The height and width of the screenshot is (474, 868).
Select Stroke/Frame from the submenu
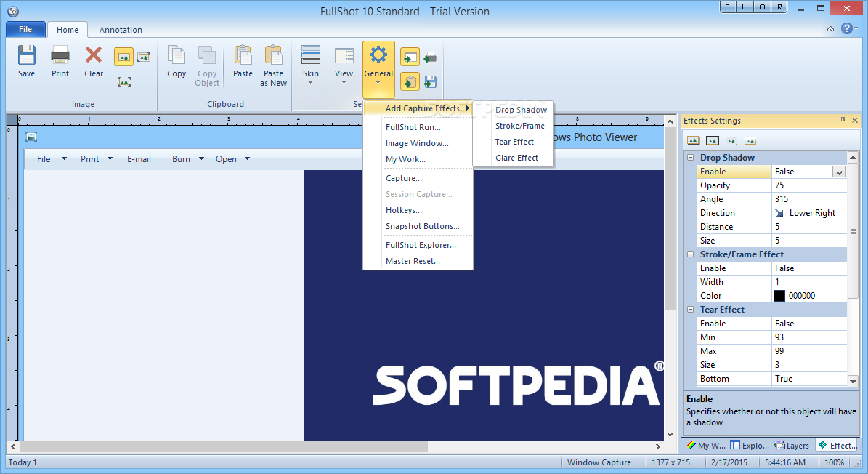(x=520, y=126)
